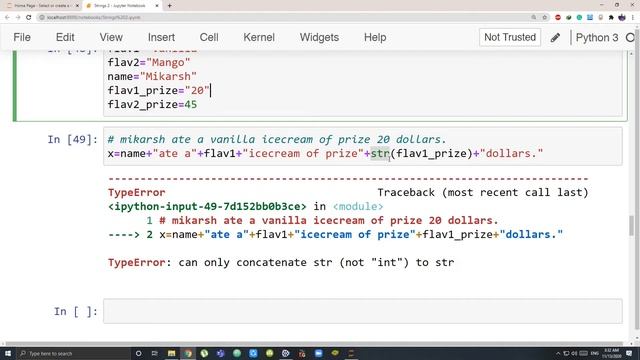Go back in browser history
Screen dimensions: 640x360
coord(7,17)
